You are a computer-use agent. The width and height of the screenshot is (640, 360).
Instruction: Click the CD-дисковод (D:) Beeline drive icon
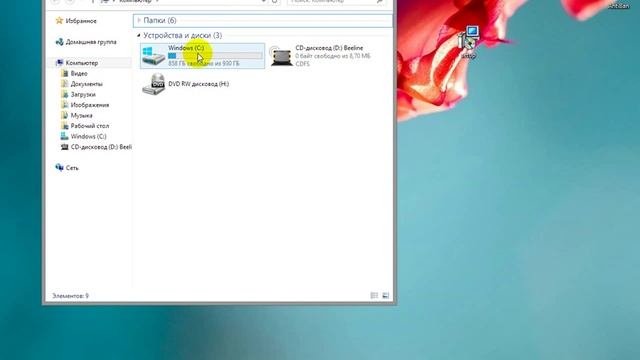pyautogui.click(x=281, y=56)
